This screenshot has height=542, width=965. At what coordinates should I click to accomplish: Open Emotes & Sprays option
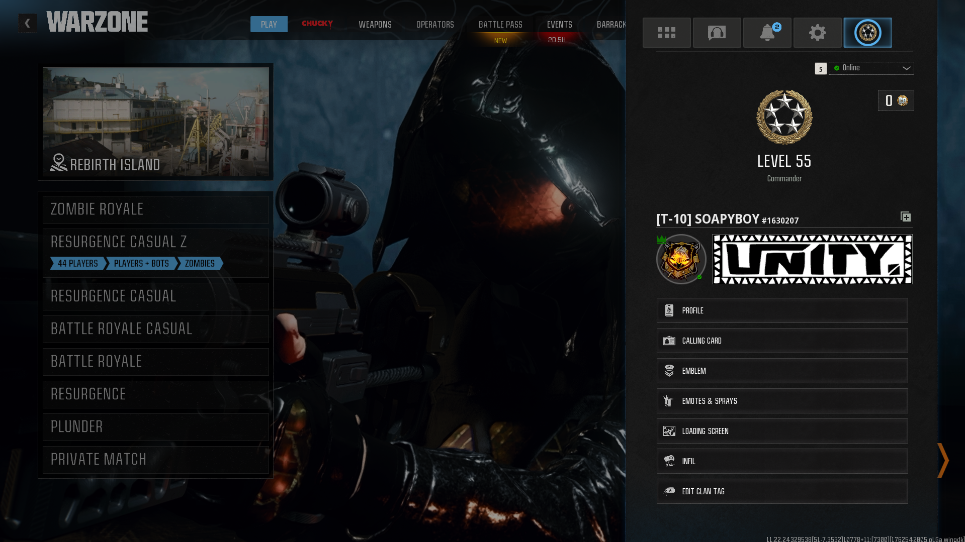pyautogui.click(x=782, y=401)
